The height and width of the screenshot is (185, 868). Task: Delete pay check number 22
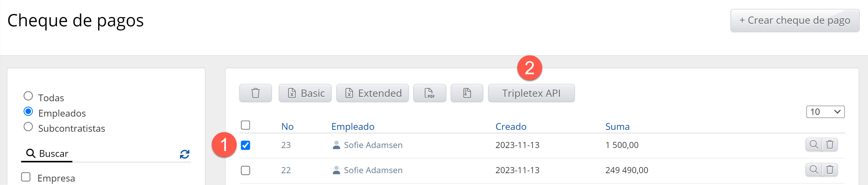[830, 170]
